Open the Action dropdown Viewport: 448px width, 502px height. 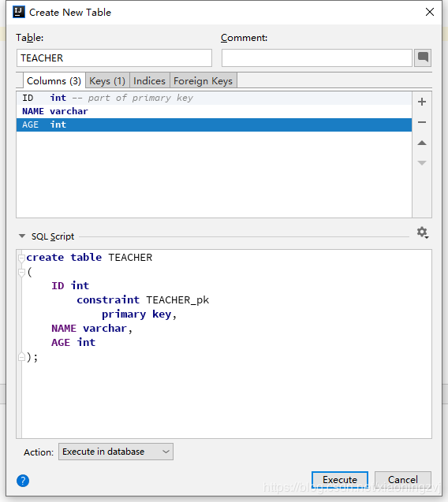[116, 452]
